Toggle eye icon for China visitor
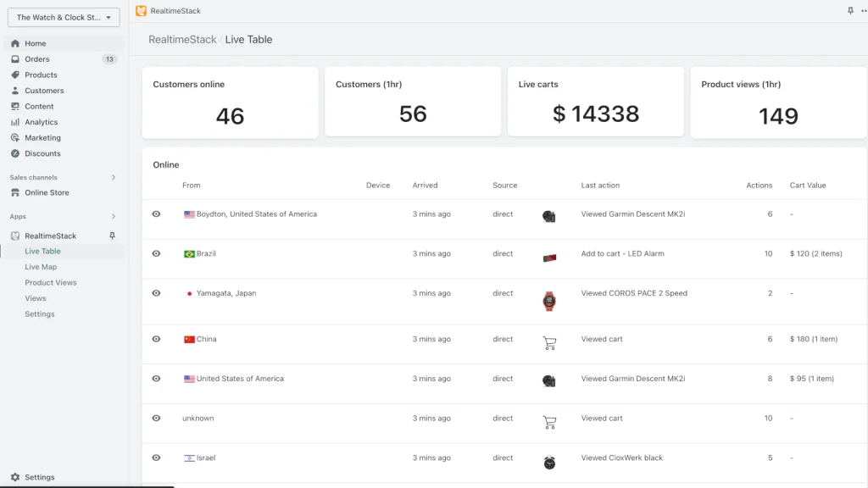Image resolution: width=868 pixels, height=488 pixels. 156,339
